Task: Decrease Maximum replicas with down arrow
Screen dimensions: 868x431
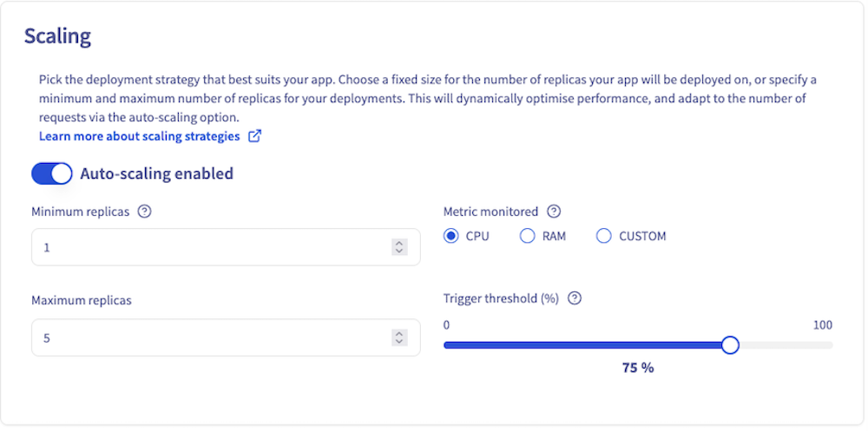Action: coord(399,342)
